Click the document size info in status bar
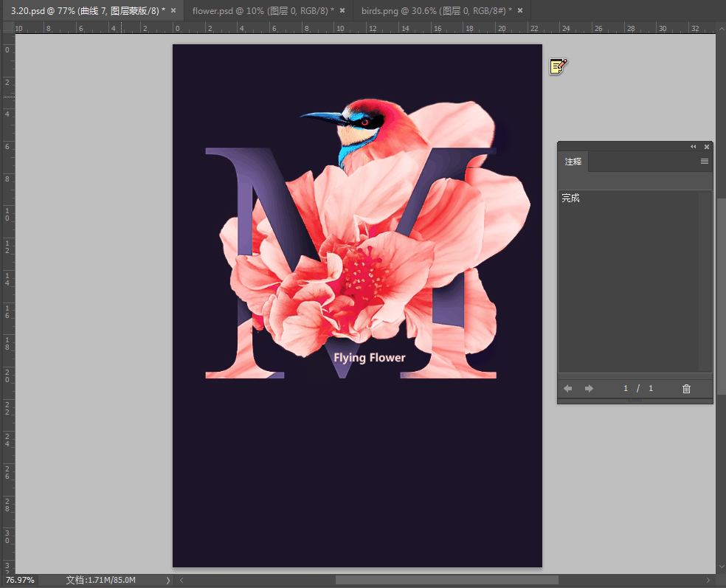726x588 pixels. coord(100,581)
